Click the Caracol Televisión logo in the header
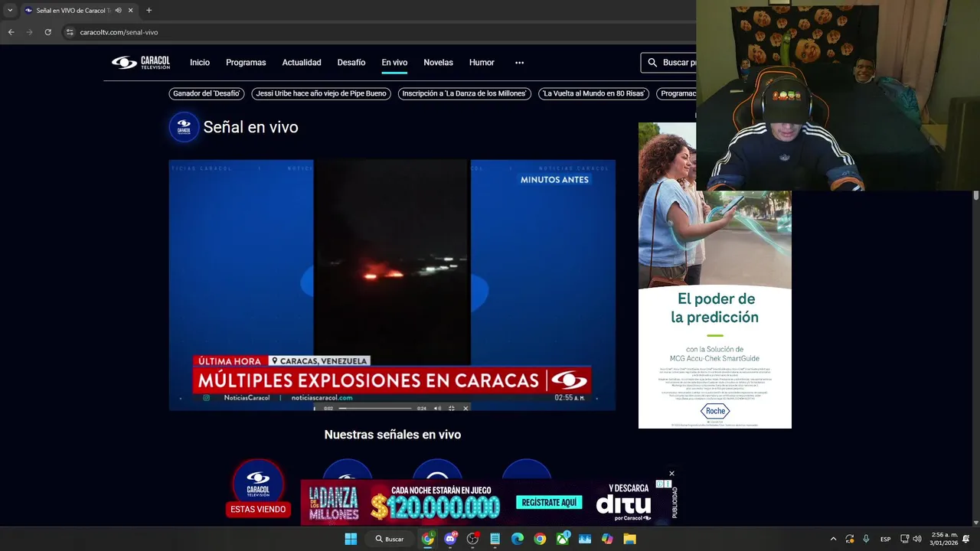 coord(141,63)
